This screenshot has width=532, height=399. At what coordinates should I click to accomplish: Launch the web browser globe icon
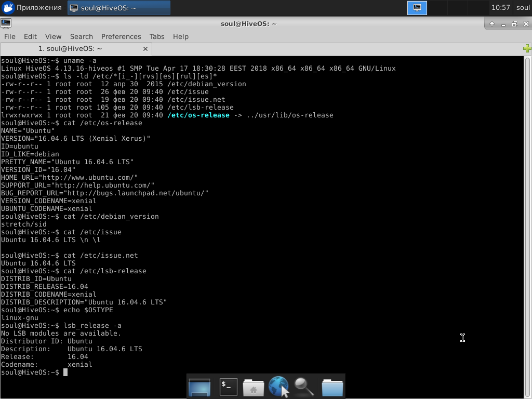[x=278, y=387]
